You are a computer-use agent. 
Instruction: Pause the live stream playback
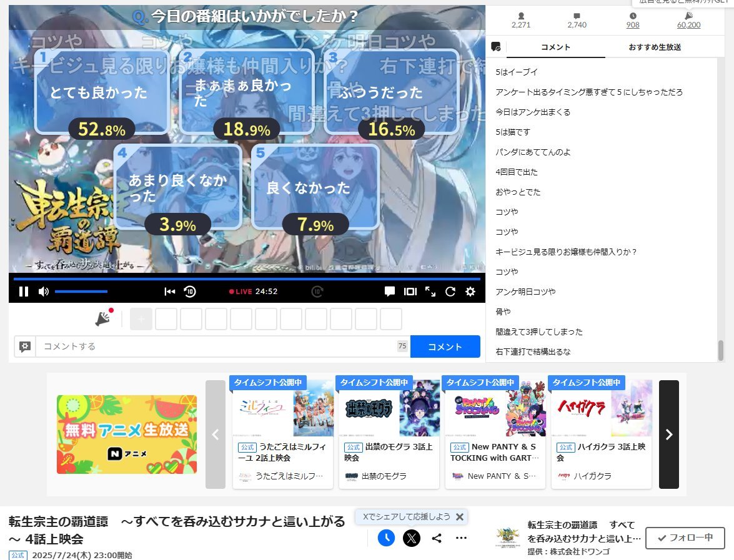click(x=23, y=292)
